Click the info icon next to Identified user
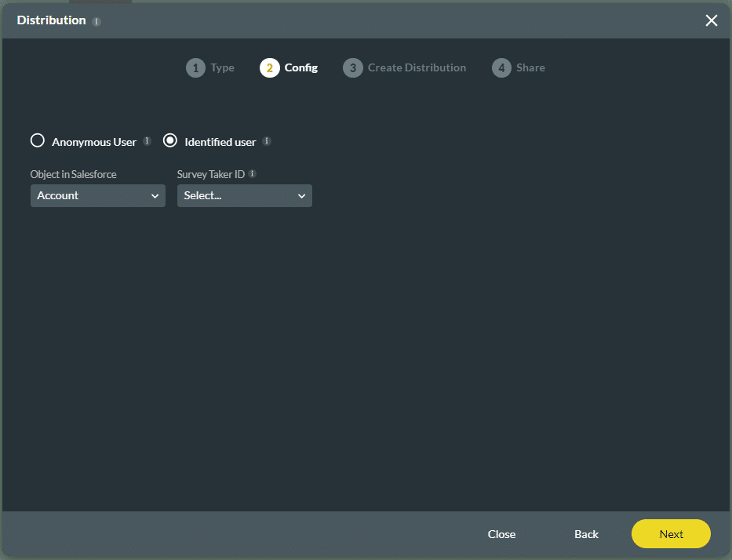 tap(267, 141)
